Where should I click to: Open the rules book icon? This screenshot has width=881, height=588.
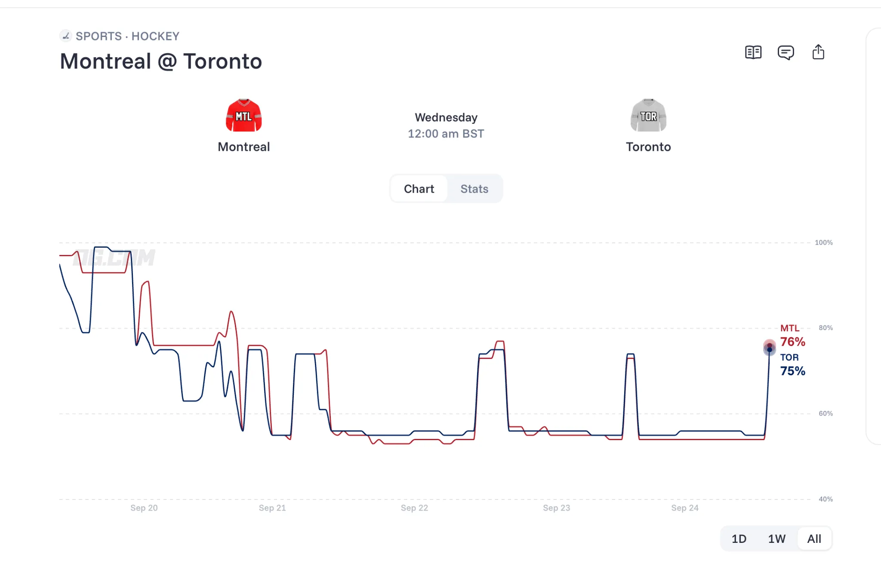coord(753,52)
